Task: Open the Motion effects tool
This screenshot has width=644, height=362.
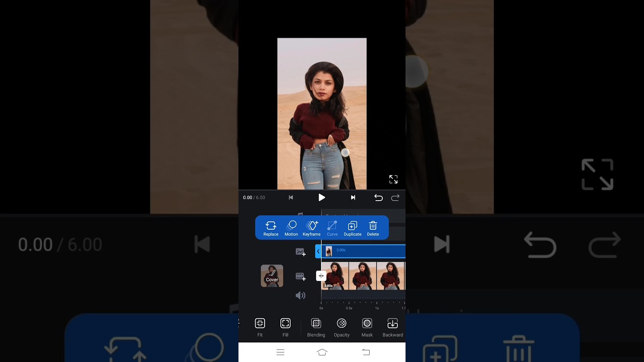Action: point(291,228)
